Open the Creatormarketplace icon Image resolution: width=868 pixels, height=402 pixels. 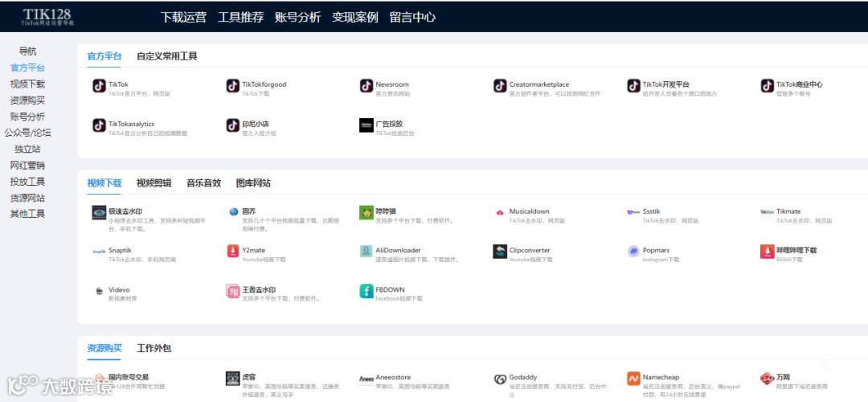point(500,86)
